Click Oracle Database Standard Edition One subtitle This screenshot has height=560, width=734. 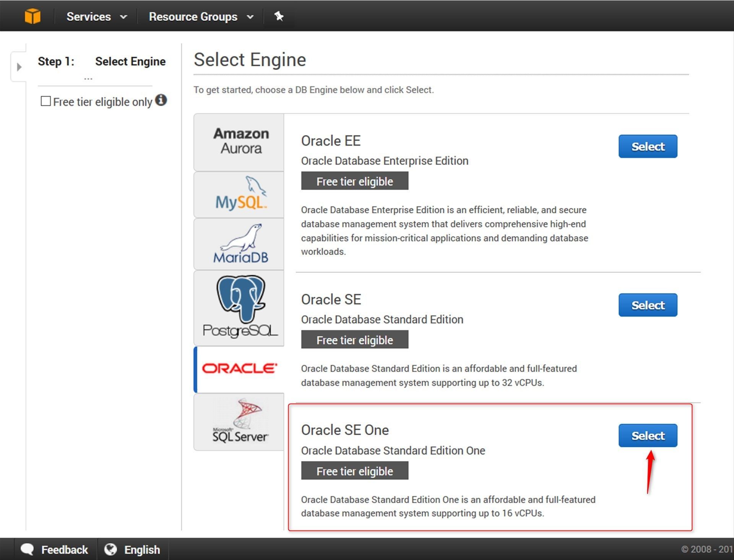pyautogui.click(x=393, y=451)
